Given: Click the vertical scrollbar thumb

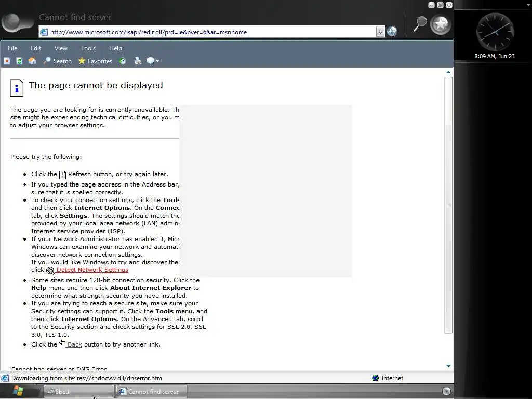Looking at the screenshot, I should [448, 205].
